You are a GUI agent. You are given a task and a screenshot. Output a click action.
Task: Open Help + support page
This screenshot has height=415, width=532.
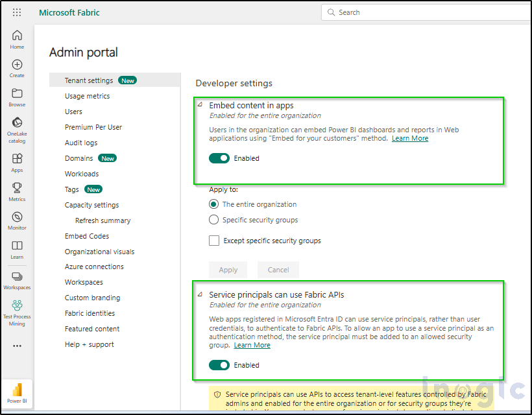(x=90, y=345)
